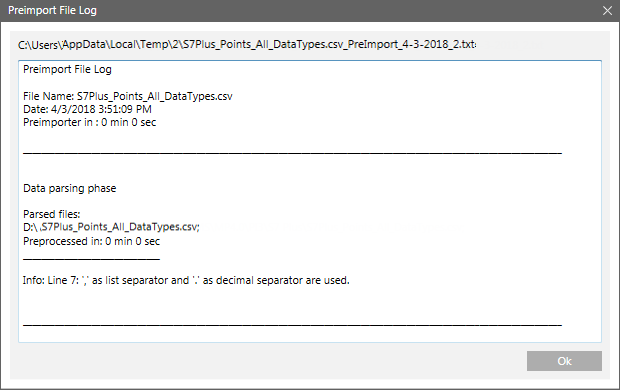620x390 pixels.
Task: Click the log file path label
Action: tap(247, 44)
